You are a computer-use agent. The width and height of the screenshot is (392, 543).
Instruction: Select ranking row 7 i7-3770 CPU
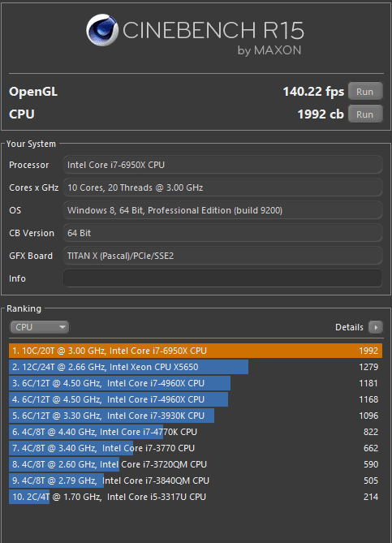click(196, 448)
